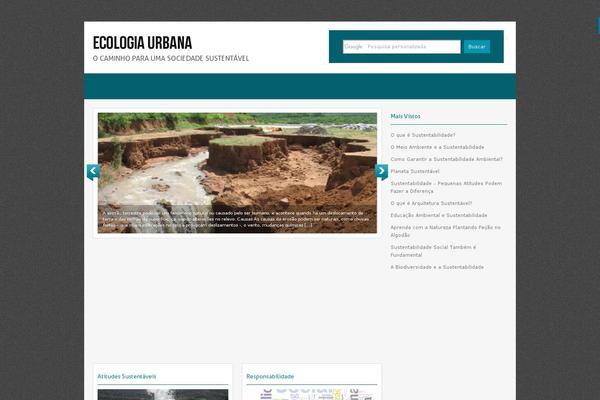Click the previous slide arrow

point(93,171)
